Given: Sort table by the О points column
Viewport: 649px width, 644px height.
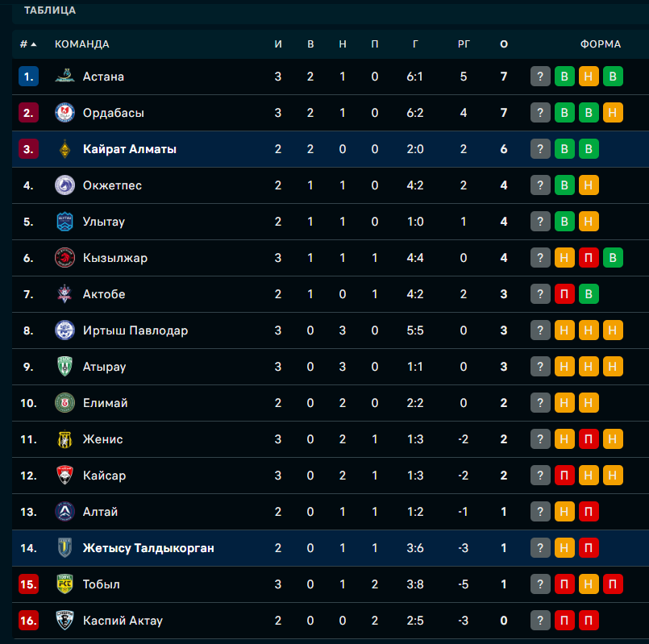Looking at the screenshot, I should pyautogui.click(x=504, y=44).
